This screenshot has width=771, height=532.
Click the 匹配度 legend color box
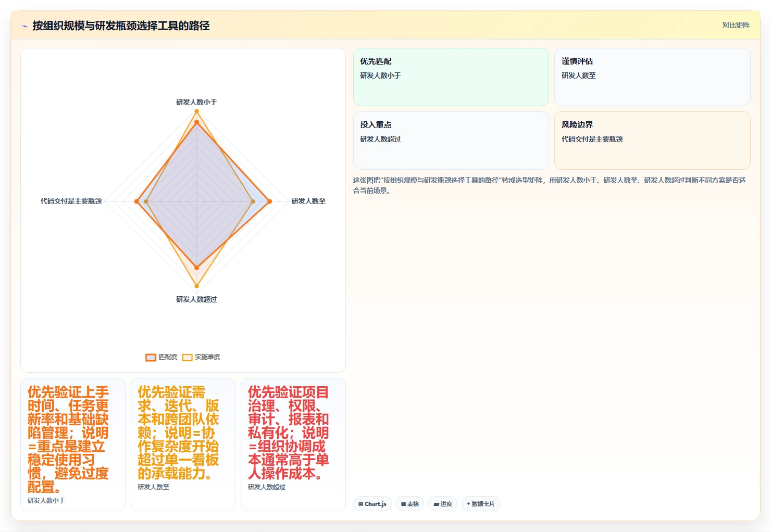151,357
